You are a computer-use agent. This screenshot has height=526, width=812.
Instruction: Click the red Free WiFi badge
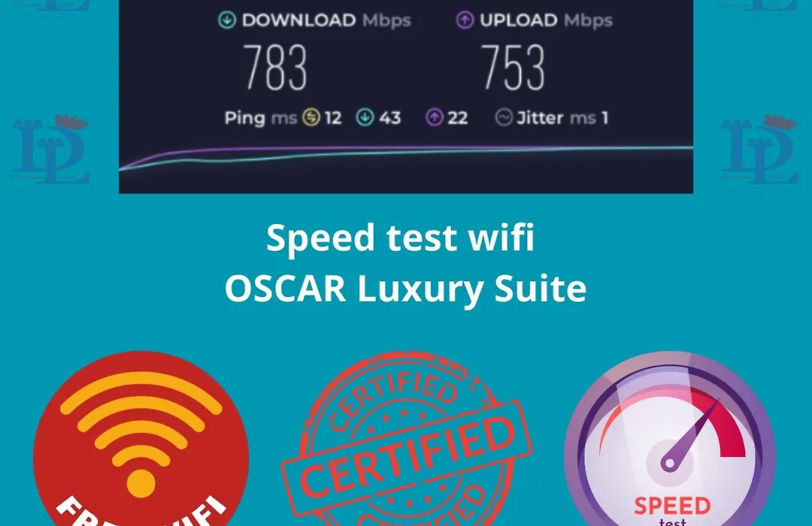141,439
